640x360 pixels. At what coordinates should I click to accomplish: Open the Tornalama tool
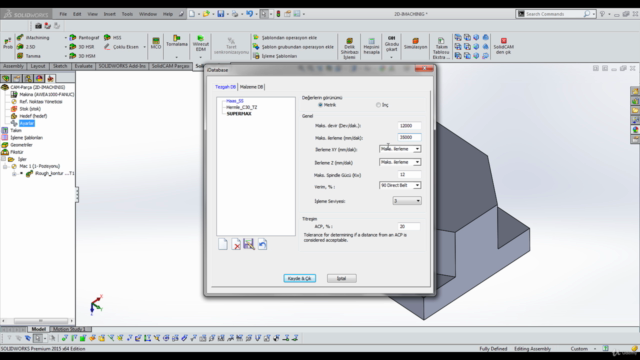177,41
